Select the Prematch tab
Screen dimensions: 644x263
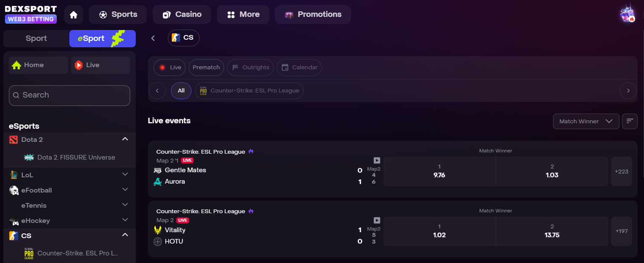pos(206,68)
